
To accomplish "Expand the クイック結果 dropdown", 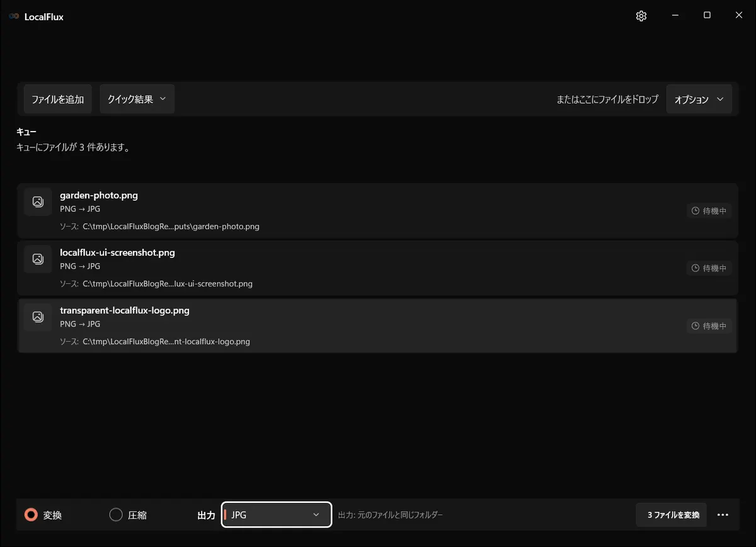I will click(x=137, y=99).
